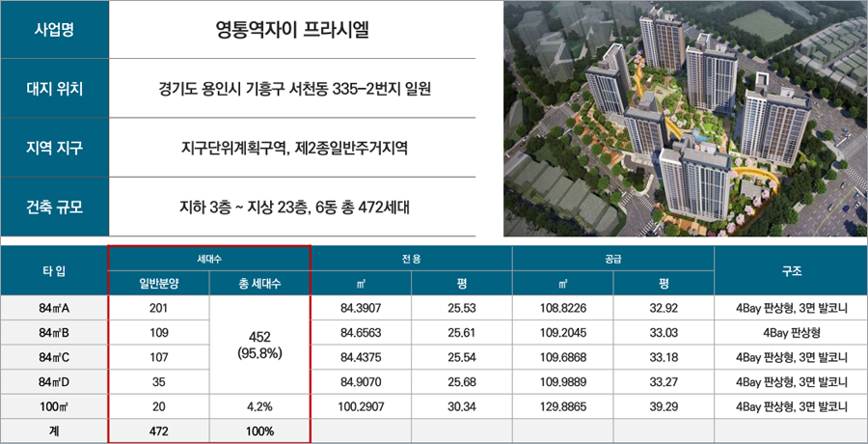Select the 84㎡B type cell
The width and height of the screenshot is (868, 444).
pos(54,333)
